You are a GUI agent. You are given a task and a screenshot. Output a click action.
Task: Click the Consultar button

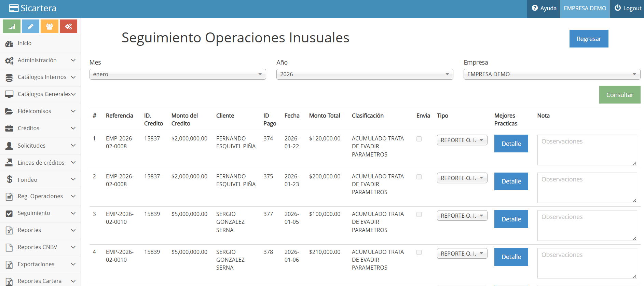[620, 95]
